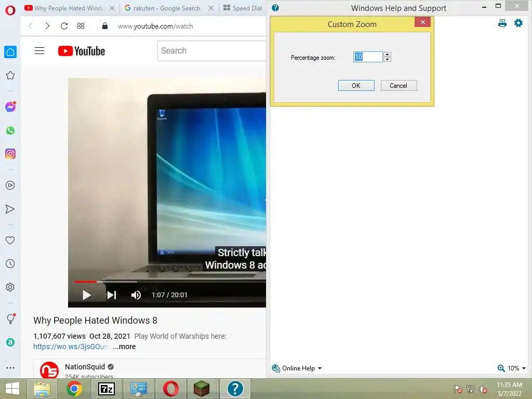Open green 'a' icon in Opera sidebar
This screenshot has height=399, width=532.
[10, 342]
